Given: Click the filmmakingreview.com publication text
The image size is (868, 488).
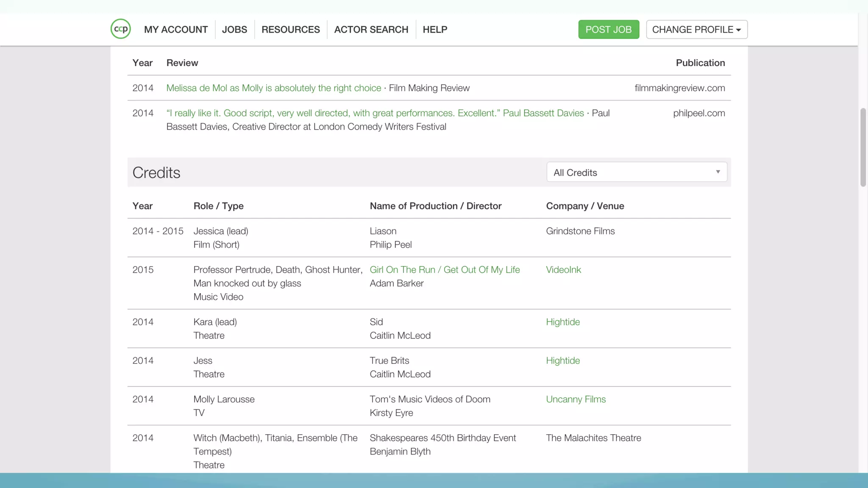Looking at the screenshot, I should [x=679, y=88].
